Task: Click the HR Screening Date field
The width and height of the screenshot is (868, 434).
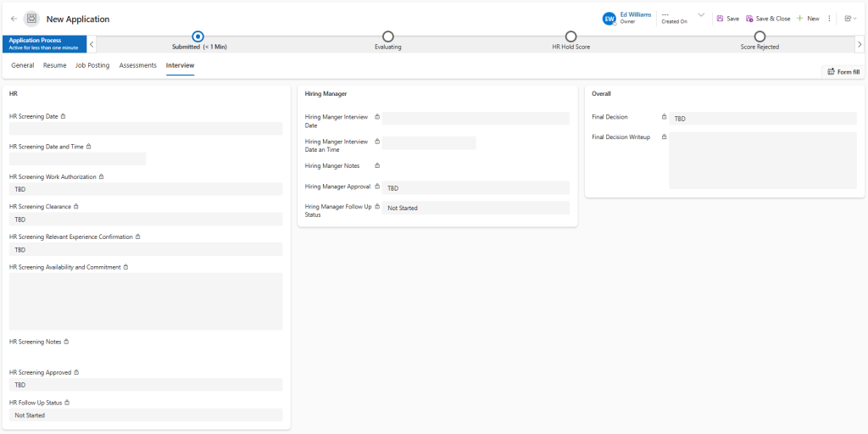Action: [146, 129]
